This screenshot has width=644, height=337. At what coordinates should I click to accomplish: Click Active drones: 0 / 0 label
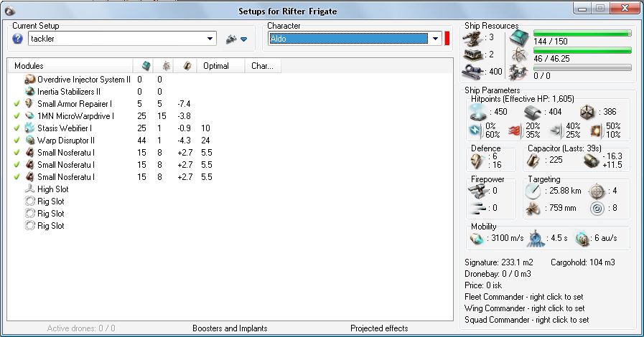81,328
